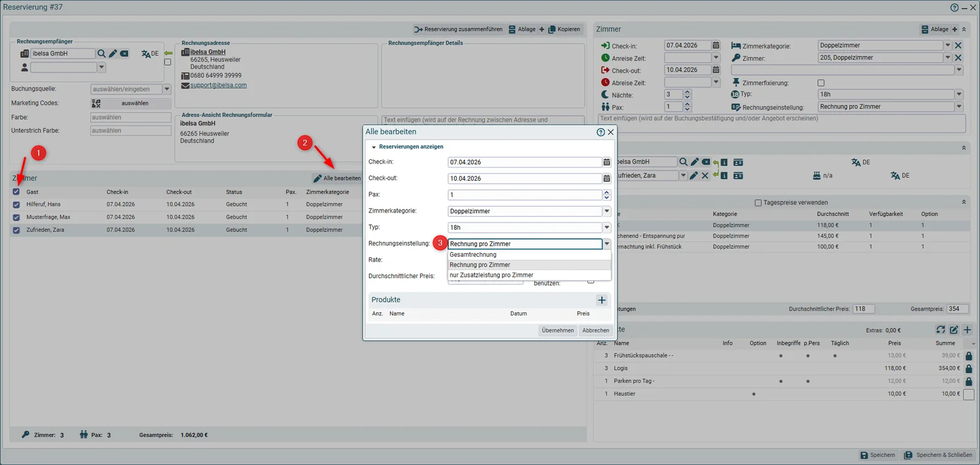Image resolution: width=980 pixels, height=465 pixels.
Task: Choose Gesamtrechnung from the dropdown list
Action: 529,255
